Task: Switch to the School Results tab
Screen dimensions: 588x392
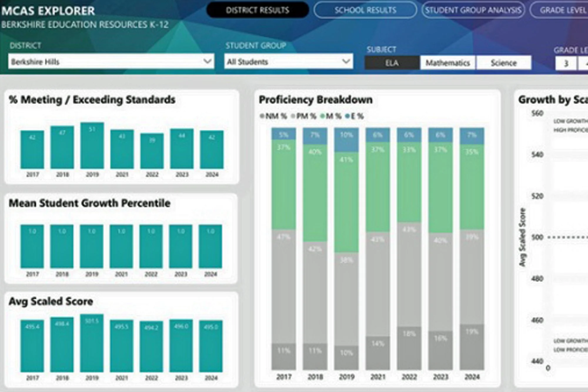Action: pyautogui.click(x=365, y=10)
